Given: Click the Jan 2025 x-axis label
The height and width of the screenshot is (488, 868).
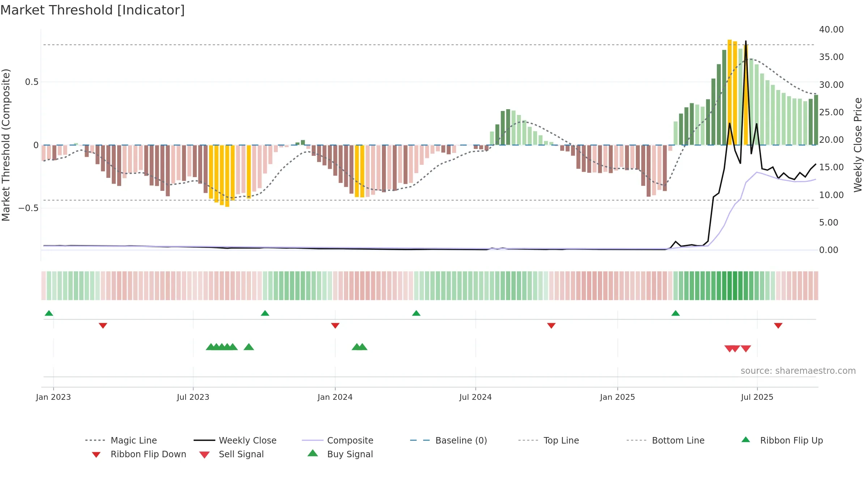Looking at the screenshot, I should click(x=617, y=397).
